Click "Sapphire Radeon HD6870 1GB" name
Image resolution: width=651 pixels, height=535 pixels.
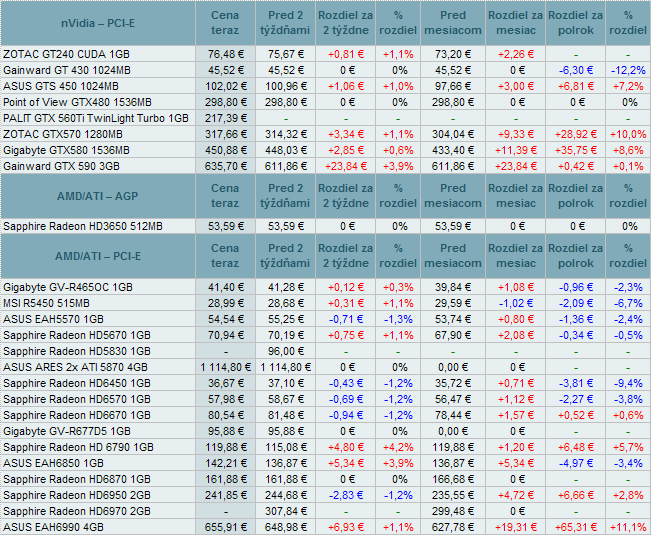point(77,479)
